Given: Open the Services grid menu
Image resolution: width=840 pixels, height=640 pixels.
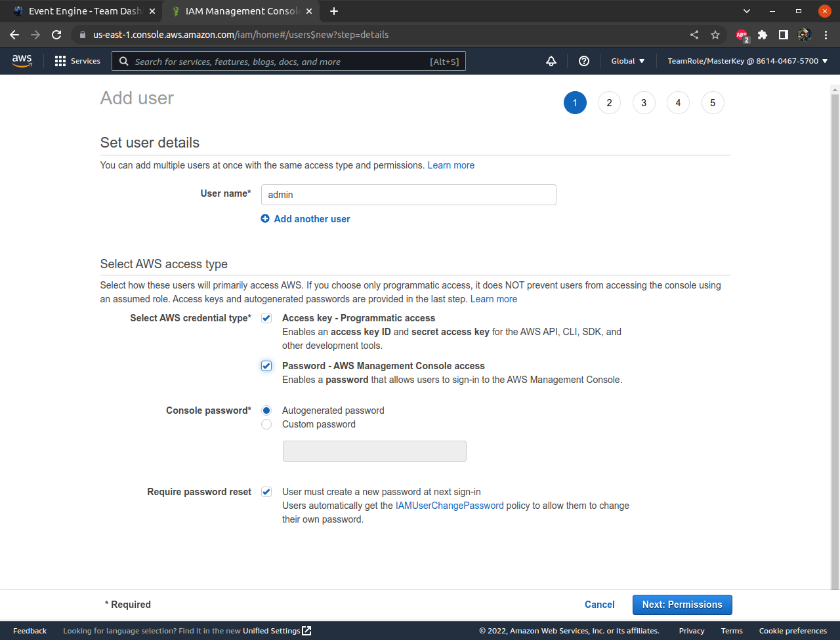Looking at the screenshot, I should (60, 61).
